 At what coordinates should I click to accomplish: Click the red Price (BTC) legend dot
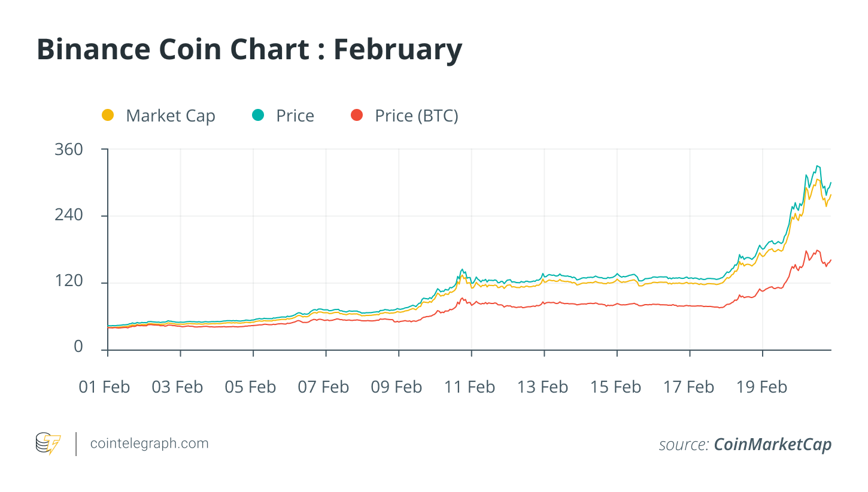pos(357,116)
